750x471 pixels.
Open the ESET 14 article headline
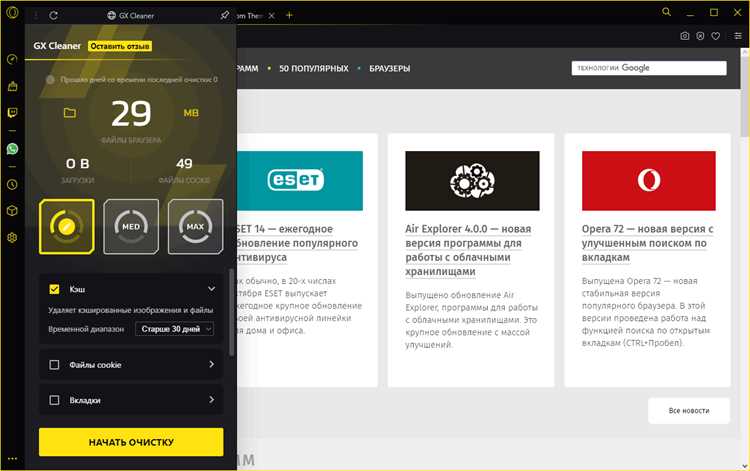click(297, 243)
